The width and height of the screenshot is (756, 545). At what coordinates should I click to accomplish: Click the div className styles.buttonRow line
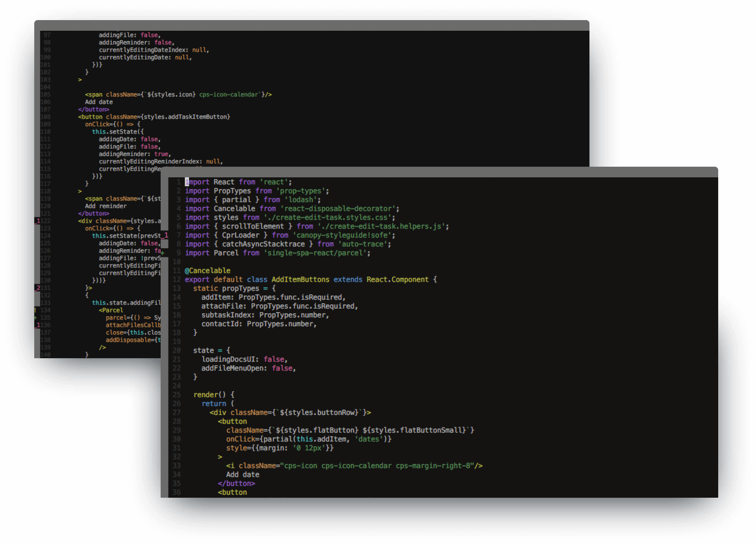point(290,413)
